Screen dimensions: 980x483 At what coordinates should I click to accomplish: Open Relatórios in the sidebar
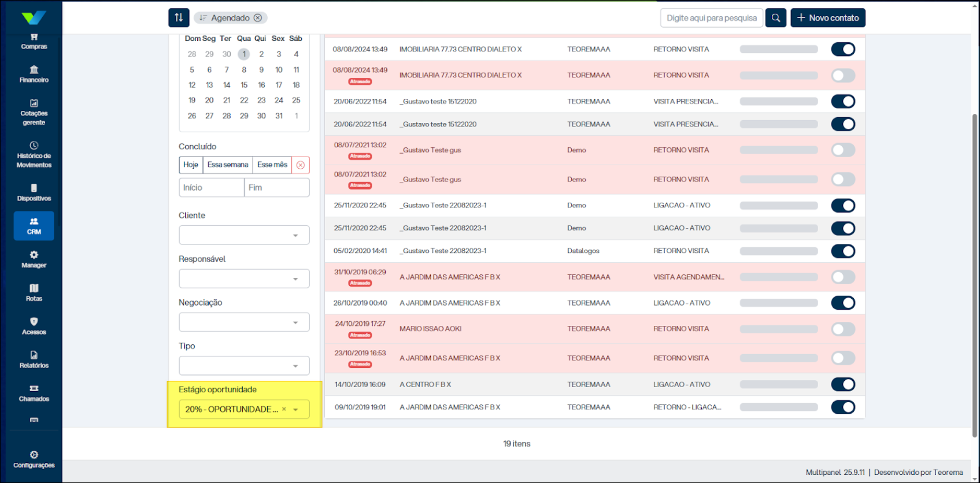tap(34, 359)
